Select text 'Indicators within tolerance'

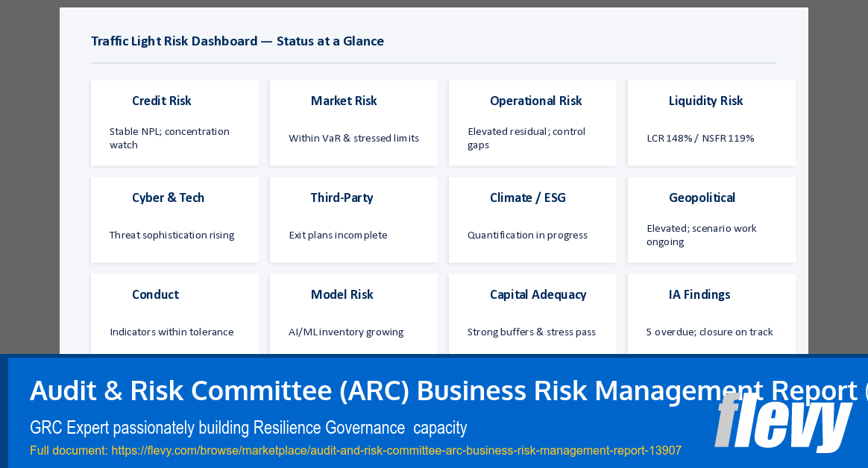click(x=172, y=332)
